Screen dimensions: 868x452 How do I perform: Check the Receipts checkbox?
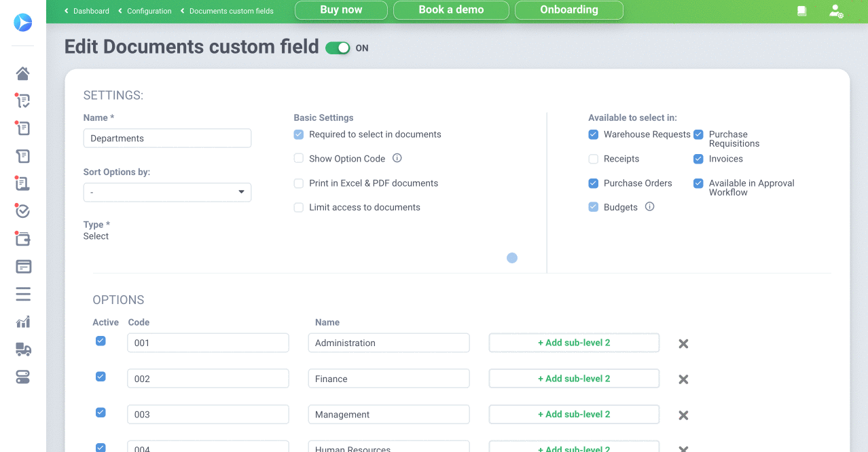(594, 159)
